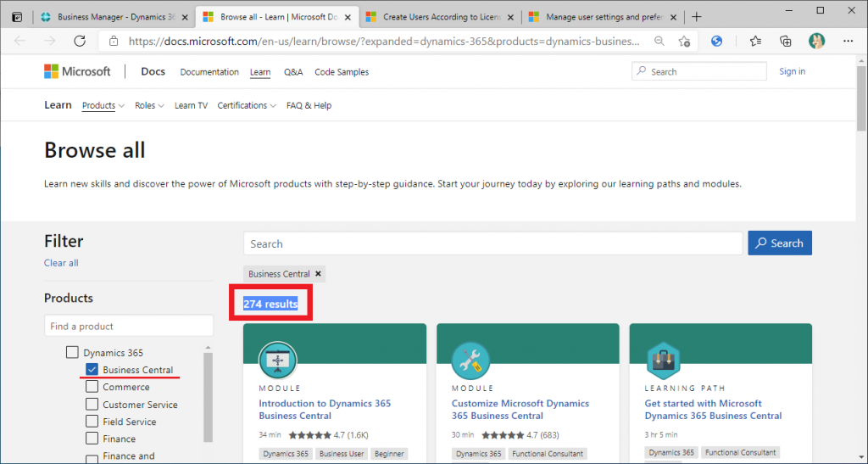The image size is (868, 464).
Task: Click the lock icon in the address bar
Action: pos(114,41)
